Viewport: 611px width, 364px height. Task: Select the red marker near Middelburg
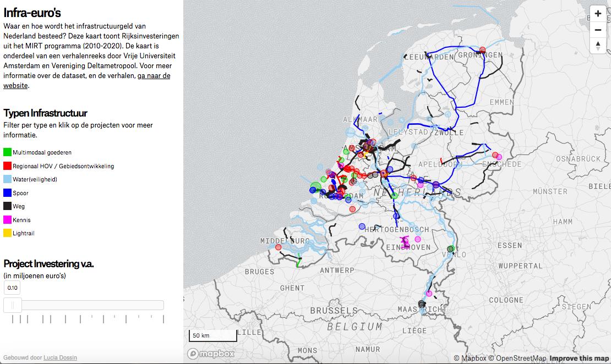click(278, 247)
